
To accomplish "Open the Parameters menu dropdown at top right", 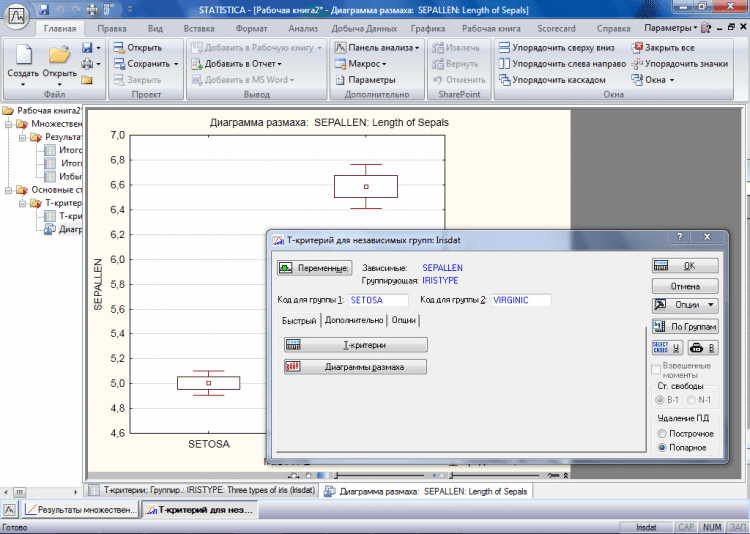I will click(x=671, y=28).
